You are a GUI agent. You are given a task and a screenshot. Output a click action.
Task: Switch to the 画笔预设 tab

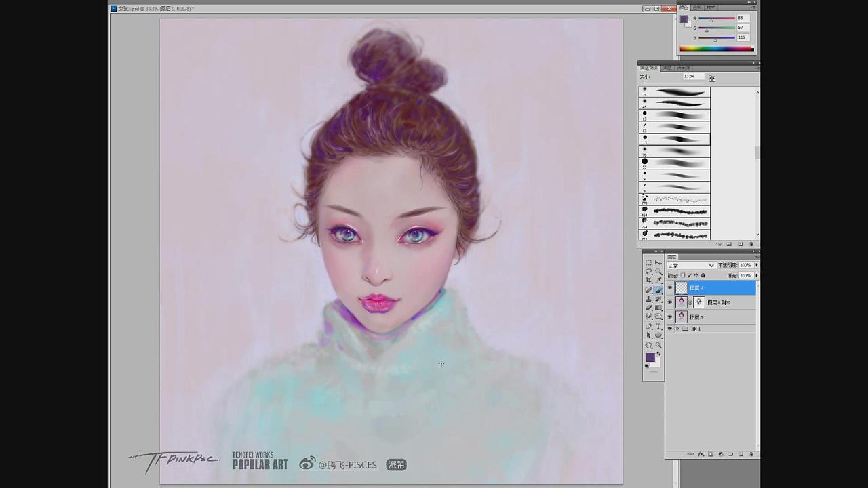click(x=649, y=68)
